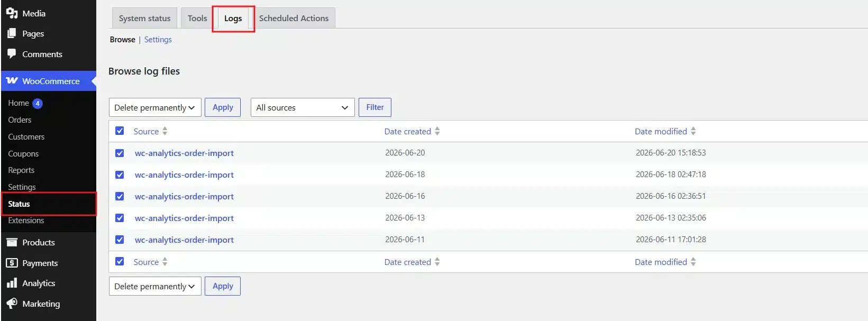
Task: Click the Home notification badge showing 4
Action: point(38,103)
